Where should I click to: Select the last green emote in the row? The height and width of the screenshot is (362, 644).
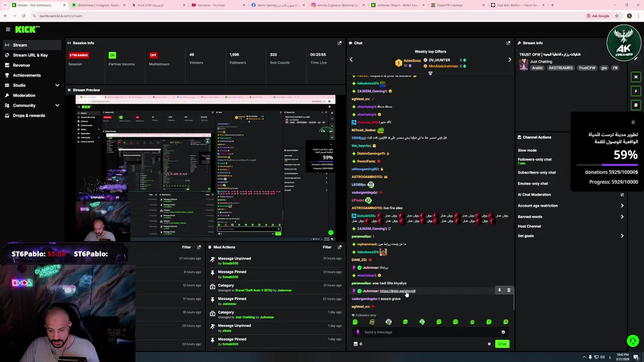pos(506,322)
